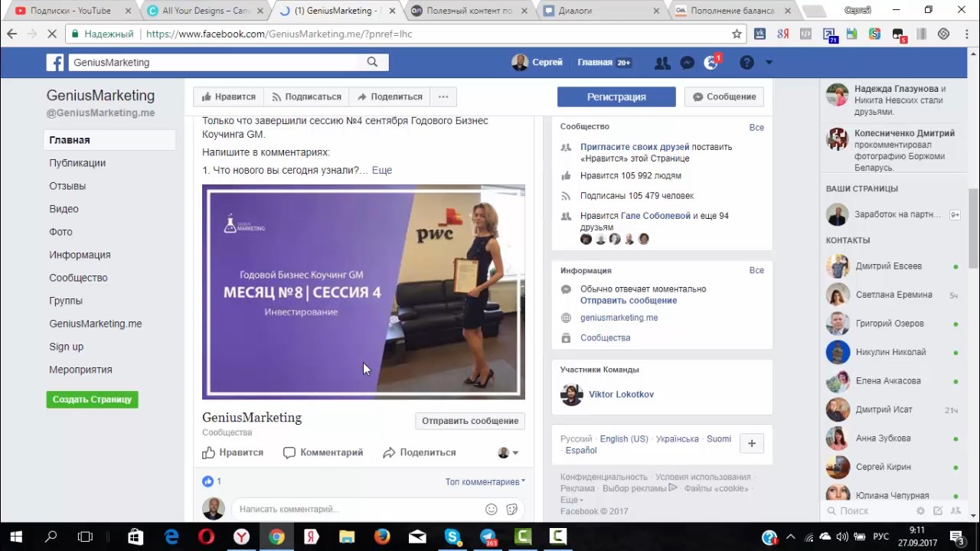Stop page loading with X button
This screenshot has width=980, height=551.
point(52,34)
